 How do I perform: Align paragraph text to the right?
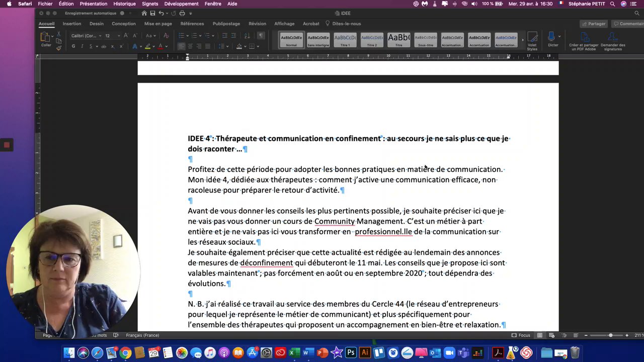pos(199,46)
